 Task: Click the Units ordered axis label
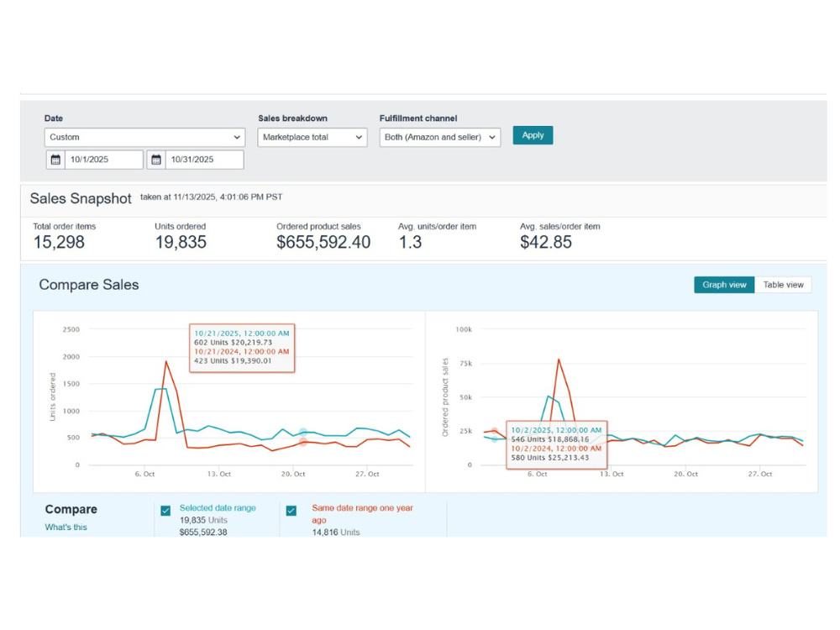(x=52, y=397)
